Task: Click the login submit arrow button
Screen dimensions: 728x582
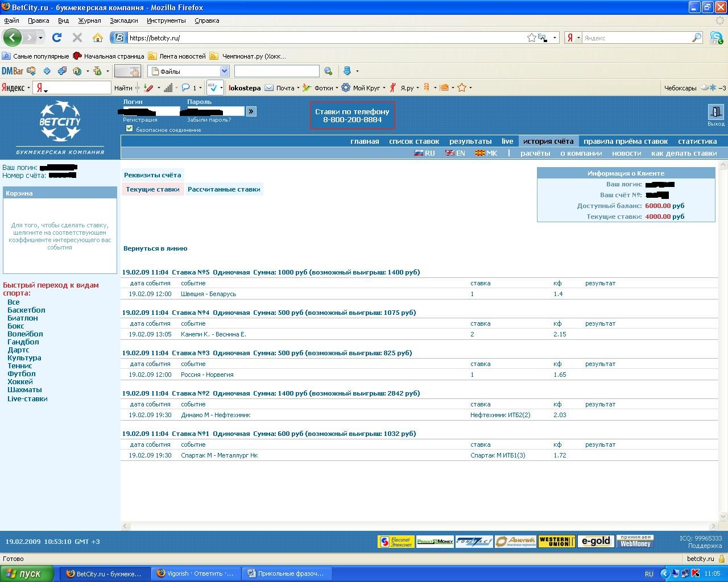Action: point(251,111)
